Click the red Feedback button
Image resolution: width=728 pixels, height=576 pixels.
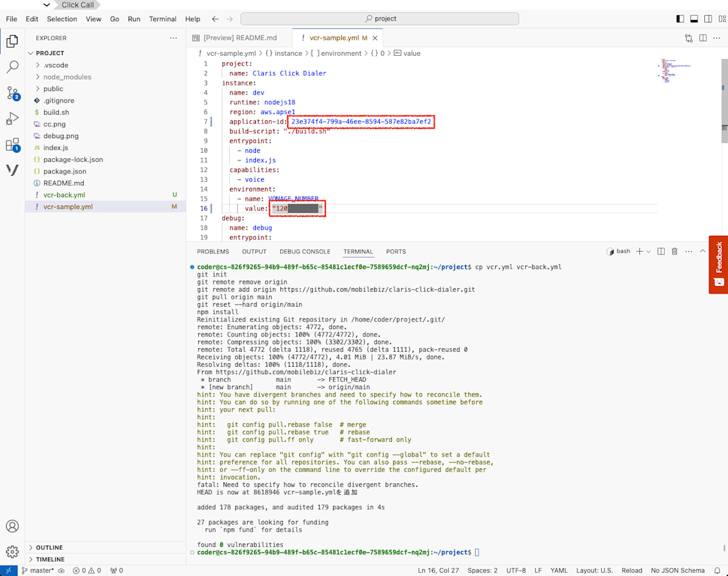click(x=719, y=264)
